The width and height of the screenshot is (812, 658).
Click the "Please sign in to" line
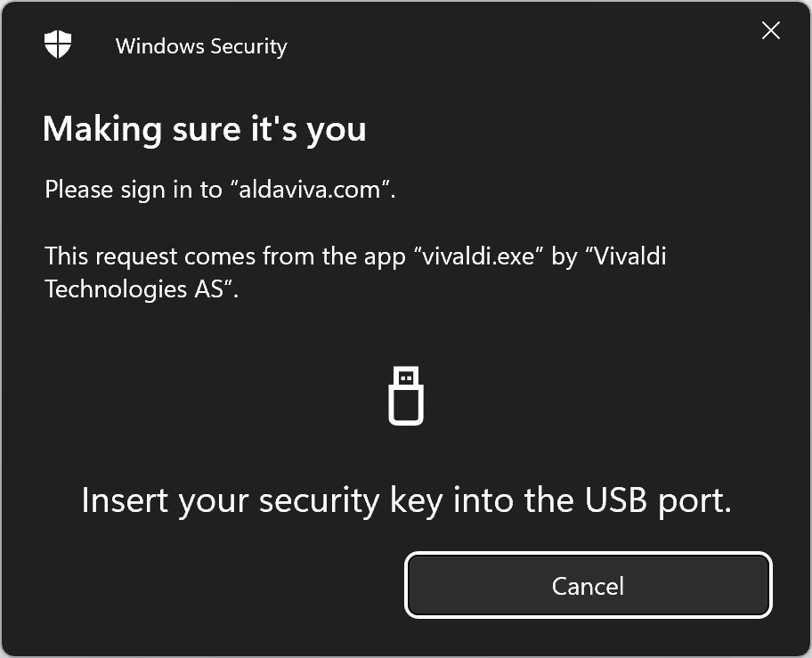[x=220, y=190]
